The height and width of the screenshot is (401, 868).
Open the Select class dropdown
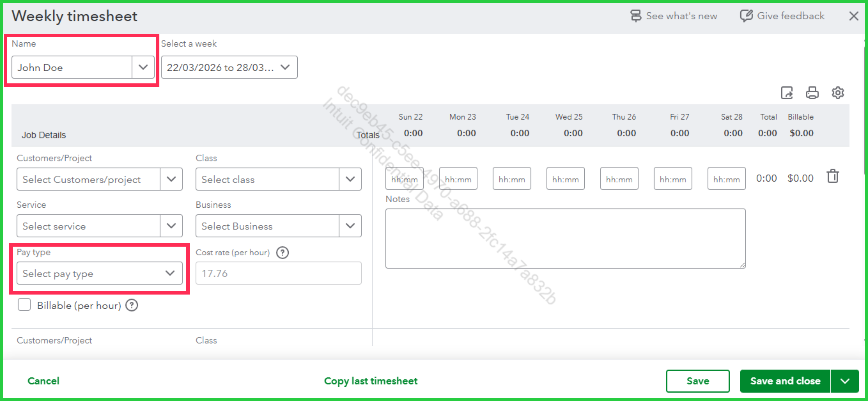(x=350, y=179)
